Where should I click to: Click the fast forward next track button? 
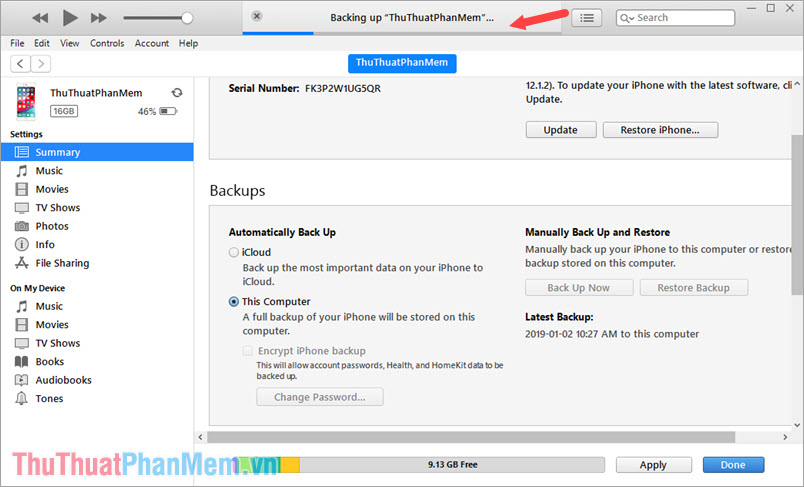pyautogui.click(x=98, y=18)
